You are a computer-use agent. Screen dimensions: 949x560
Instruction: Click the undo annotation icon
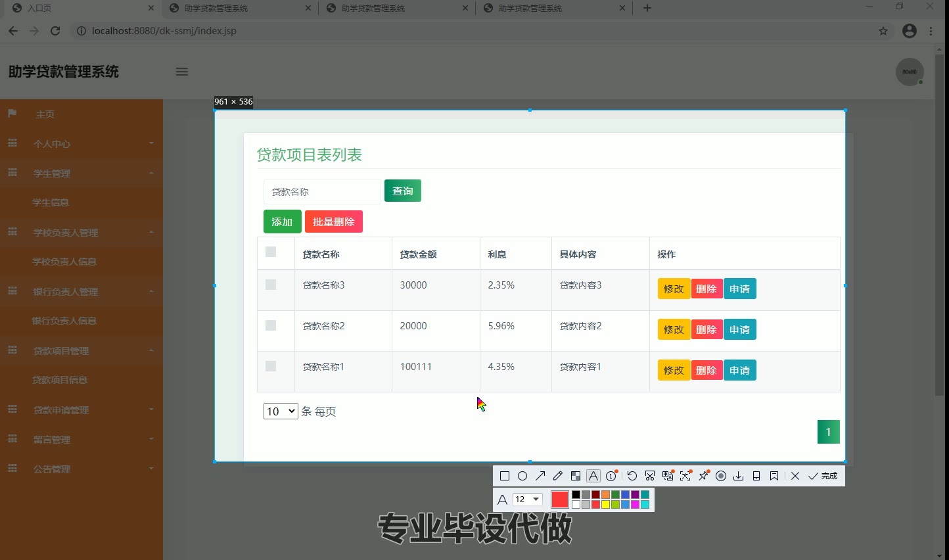tap(632, 476)
